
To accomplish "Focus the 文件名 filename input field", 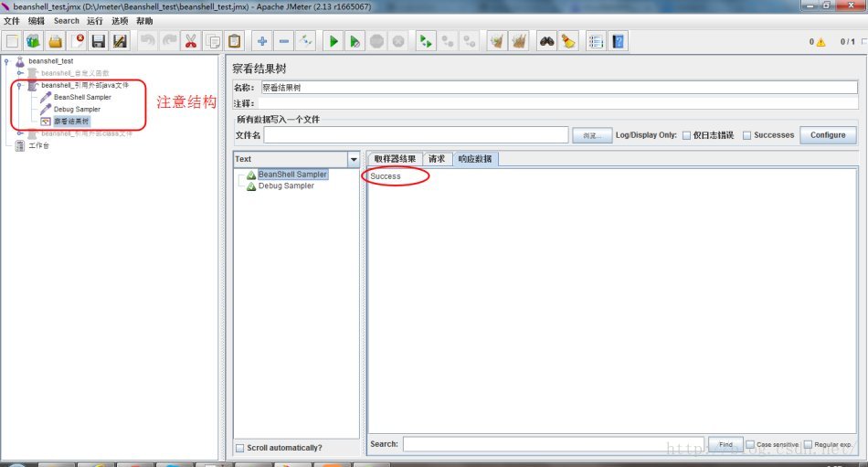I will pos(416,135).
